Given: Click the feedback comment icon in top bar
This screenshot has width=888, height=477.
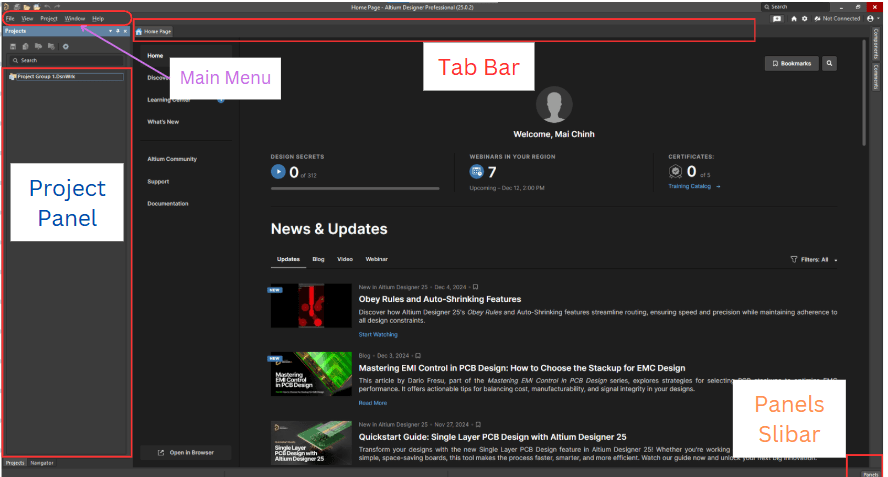Looking at the screenshot, I should tap(777, 18).
